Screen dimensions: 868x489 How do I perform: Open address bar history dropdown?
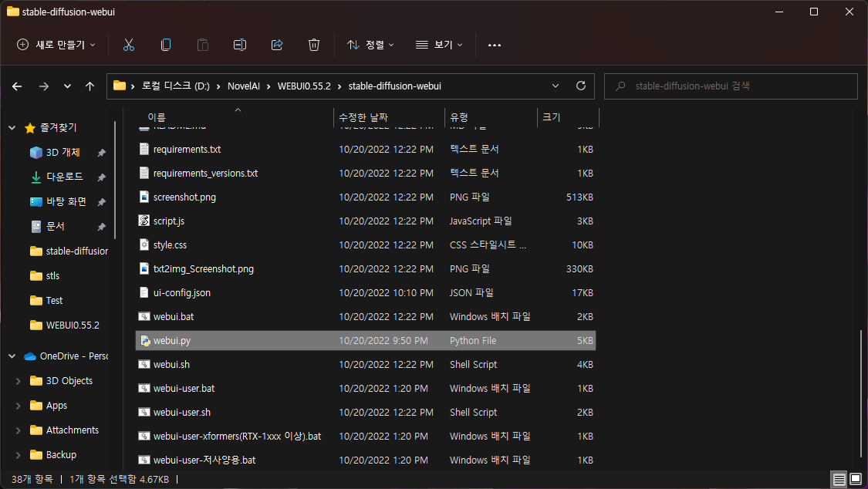coord(556,86)
